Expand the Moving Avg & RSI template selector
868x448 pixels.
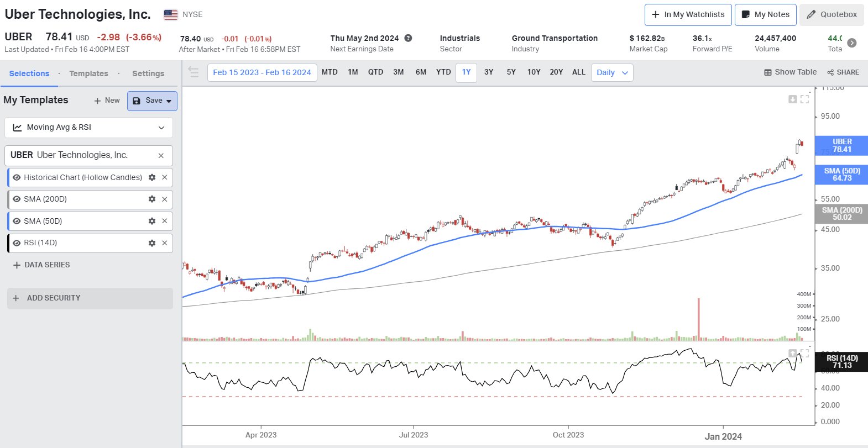click(88, 128)
